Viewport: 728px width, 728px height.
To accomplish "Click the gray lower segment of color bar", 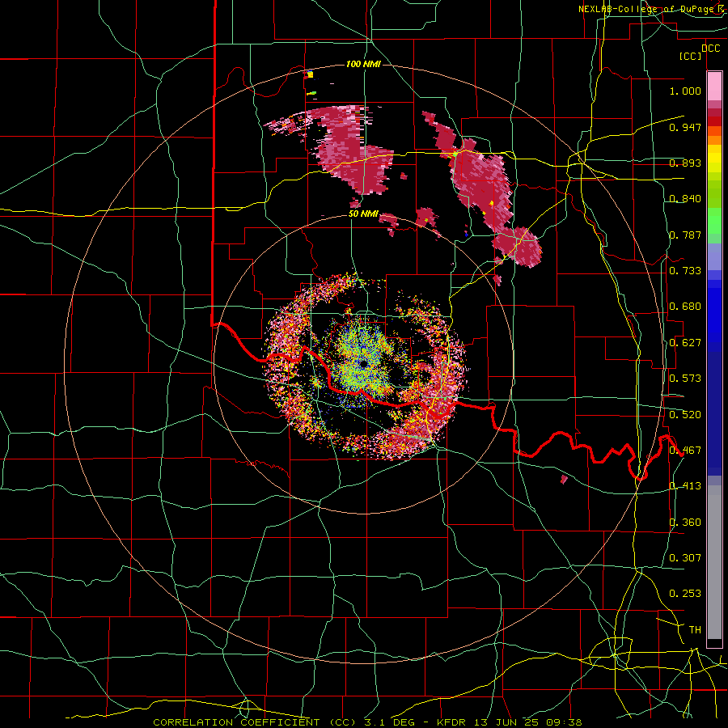I will point(714,562).
